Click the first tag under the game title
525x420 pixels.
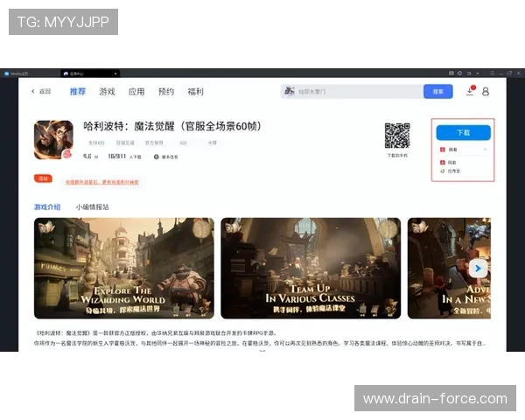(96, 143)
